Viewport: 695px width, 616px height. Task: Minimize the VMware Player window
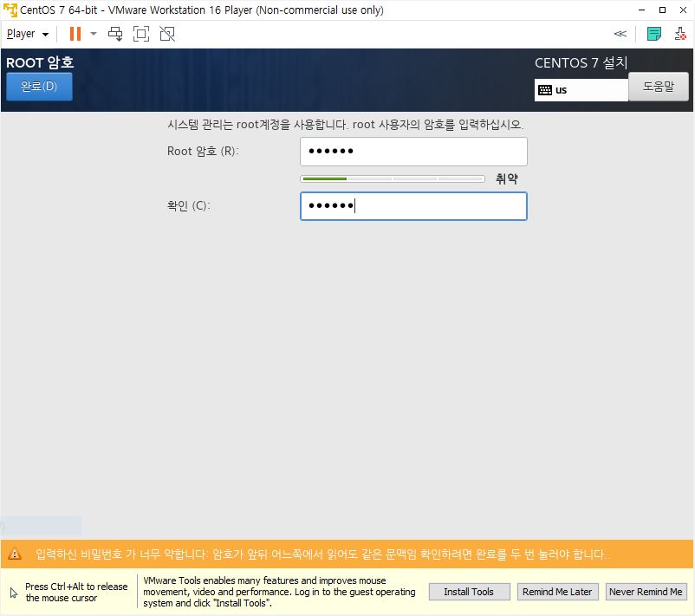point(641,10)
